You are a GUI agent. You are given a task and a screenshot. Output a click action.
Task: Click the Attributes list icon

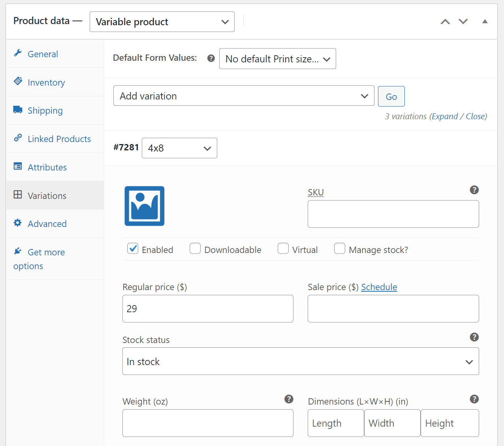18,166
